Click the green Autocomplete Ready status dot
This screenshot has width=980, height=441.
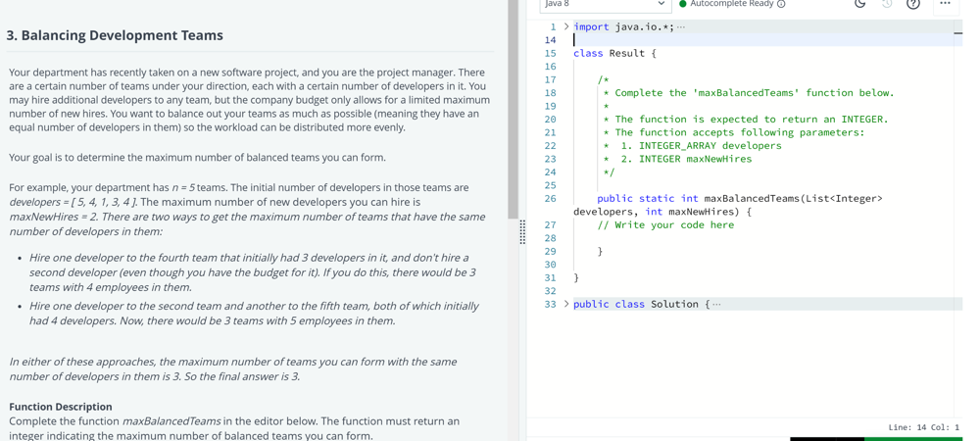683,5
